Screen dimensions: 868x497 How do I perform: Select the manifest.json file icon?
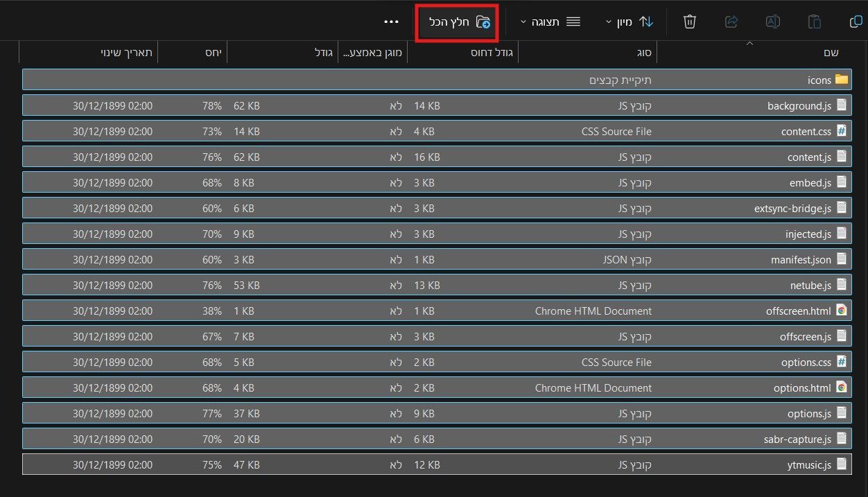click(842, 259)
